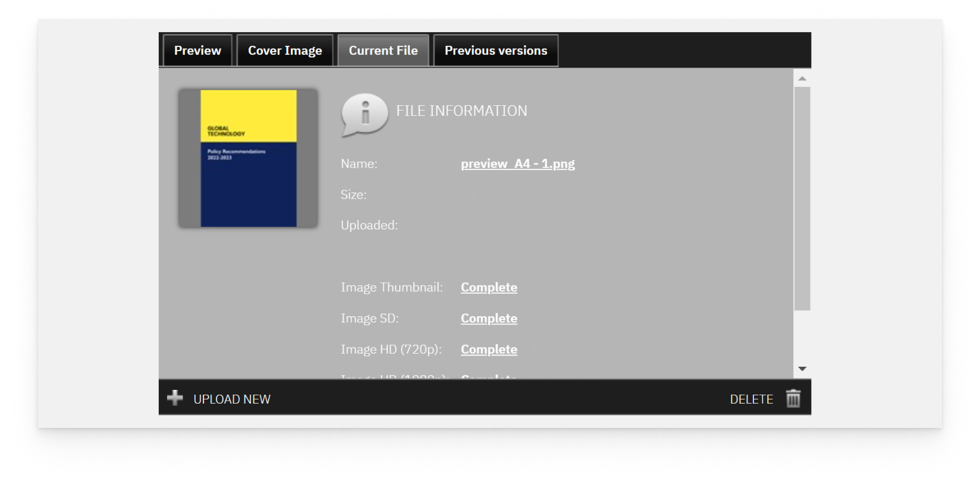Click the Uploaded: label

(x=369, y=225)
